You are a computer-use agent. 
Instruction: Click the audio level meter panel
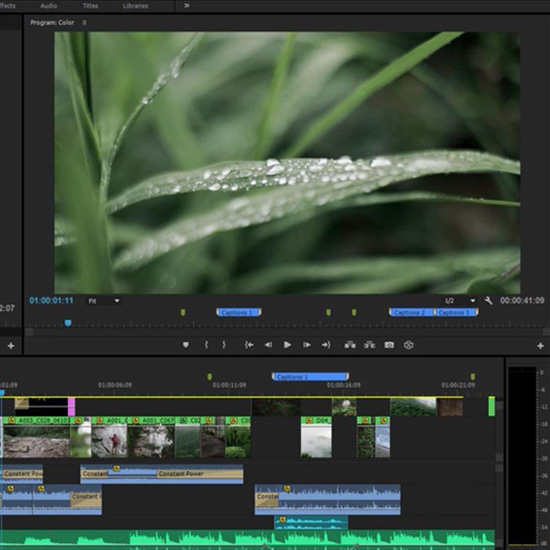[523, 456]
